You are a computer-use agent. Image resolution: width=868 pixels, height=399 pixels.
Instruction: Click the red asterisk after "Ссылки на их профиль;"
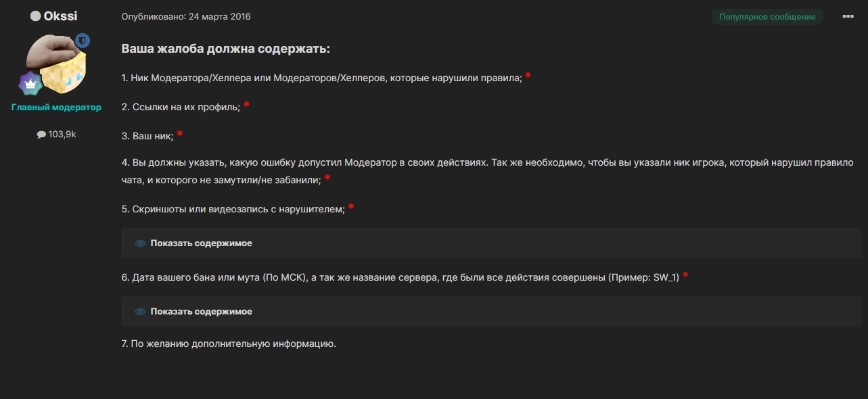click(247, 105)
